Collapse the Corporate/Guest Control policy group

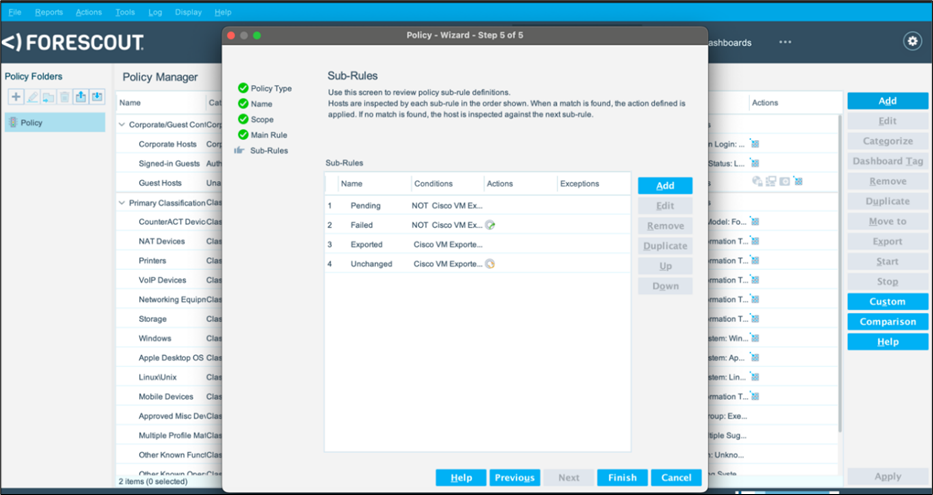coord(122,124)
